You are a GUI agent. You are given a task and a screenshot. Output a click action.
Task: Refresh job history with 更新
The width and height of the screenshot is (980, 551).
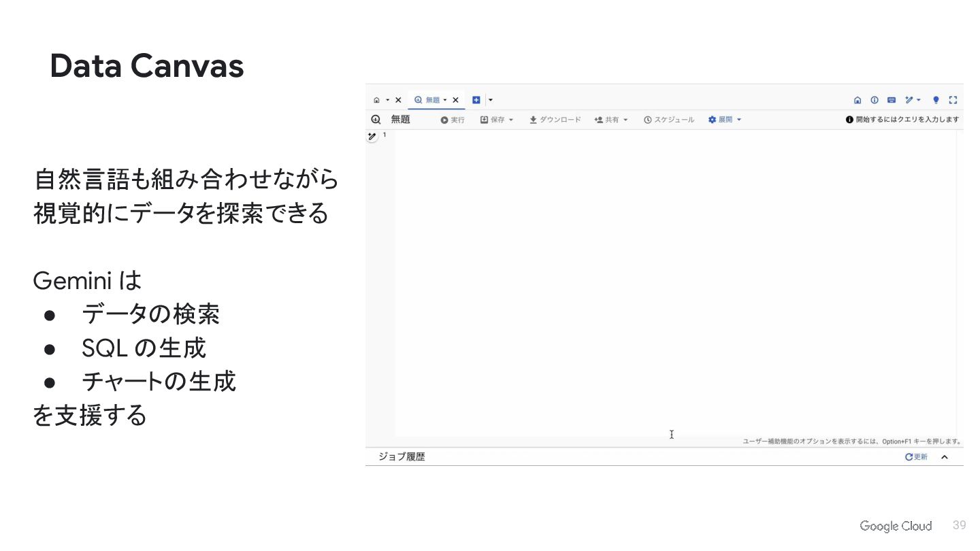(x=916, y=457)
